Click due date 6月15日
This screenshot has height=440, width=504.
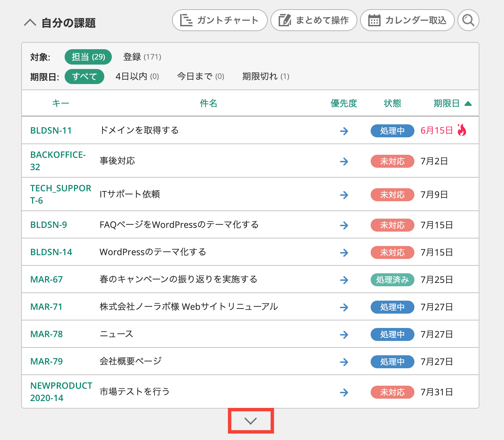437,130
